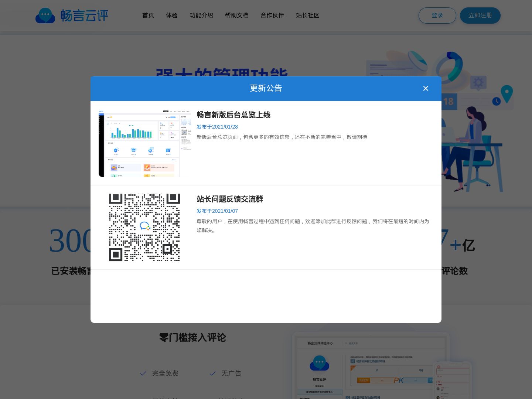Click the 畅言云评 logo

(x=72, y=16)
